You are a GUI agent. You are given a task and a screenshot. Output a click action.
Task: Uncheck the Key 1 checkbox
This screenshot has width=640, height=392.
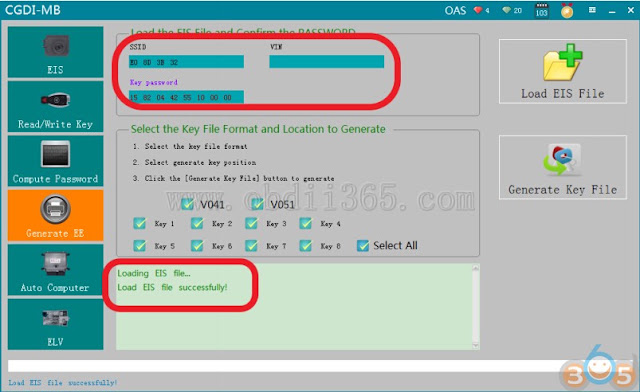[140, 223]
